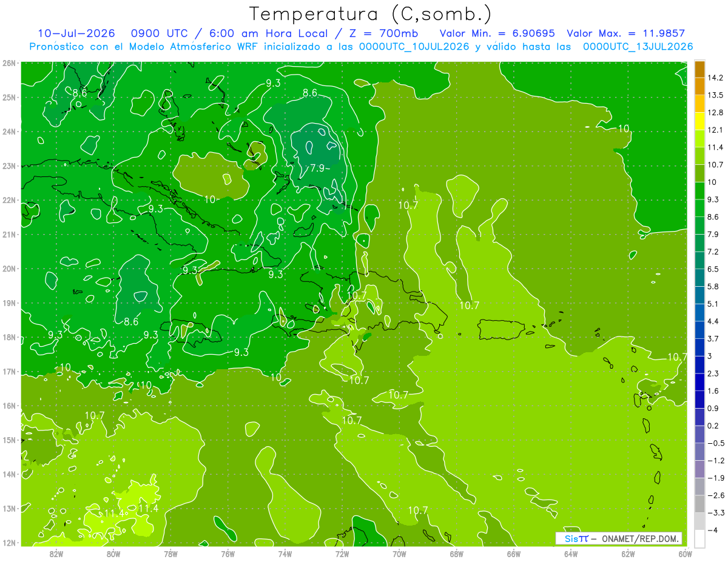This screenshot has width=728, height=562.
Task: Click the 20N latitude axis label
Action: (9, 269)
